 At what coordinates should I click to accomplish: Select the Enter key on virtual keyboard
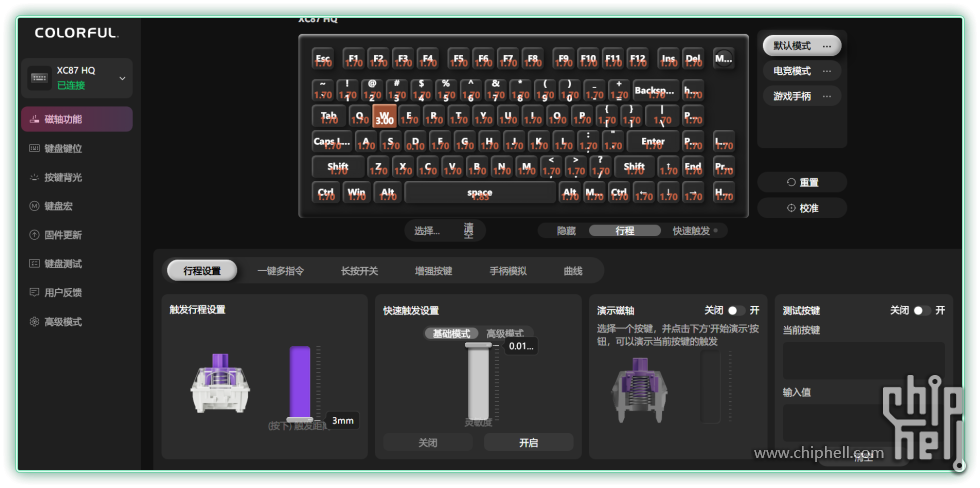tap(653, 141)
